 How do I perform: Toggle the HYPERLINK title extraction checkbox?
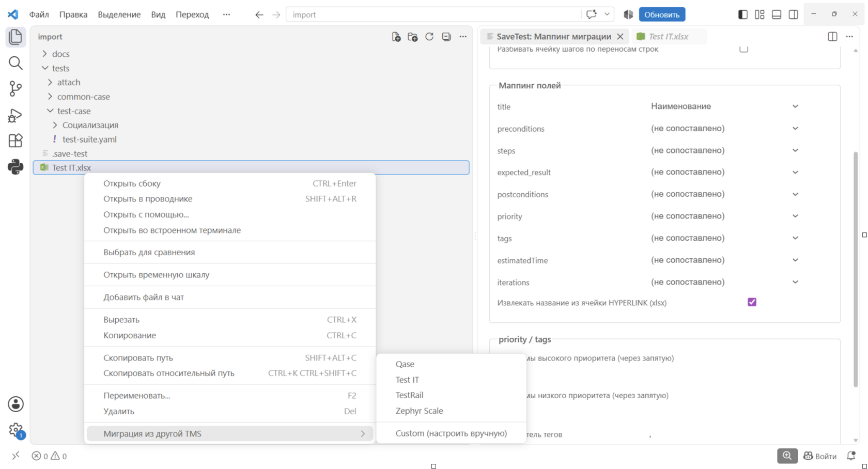pyautogui.click(x=752, y=302)
